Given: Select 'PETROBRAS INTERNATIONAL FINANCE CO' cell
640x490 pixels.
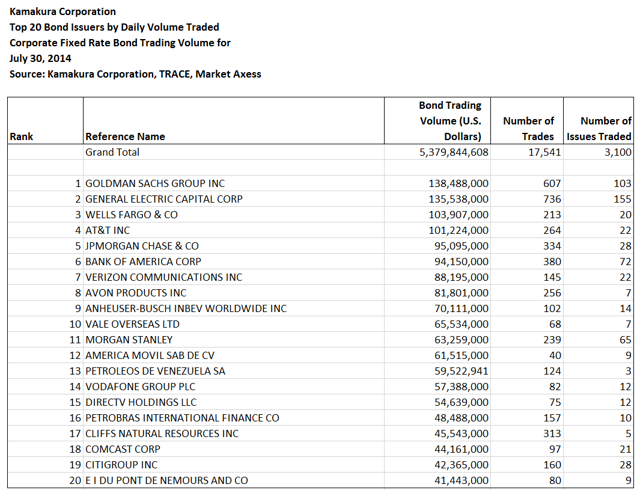Looking at the screenshot, I should (x=182, y=418).
